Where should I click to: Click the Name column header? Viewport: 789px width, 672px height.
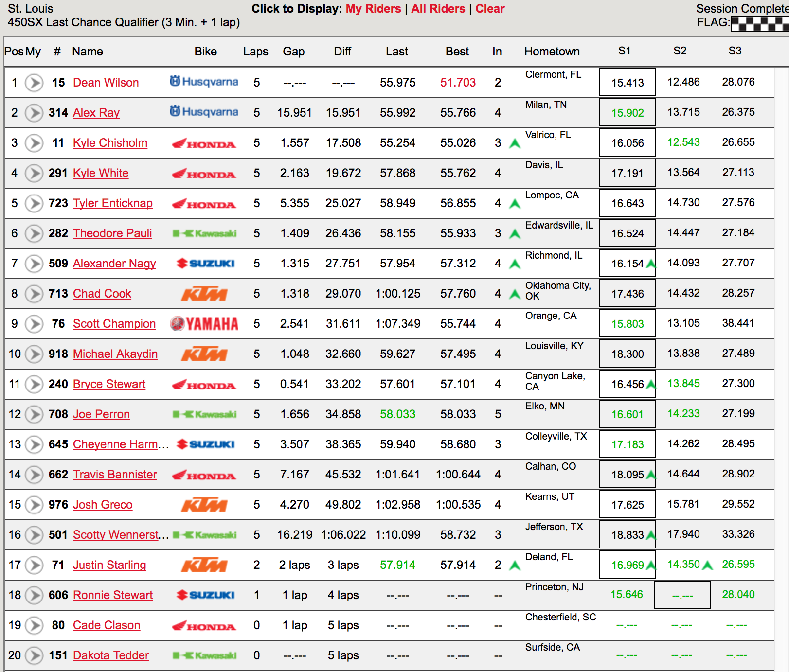click(x=88, y=52)
